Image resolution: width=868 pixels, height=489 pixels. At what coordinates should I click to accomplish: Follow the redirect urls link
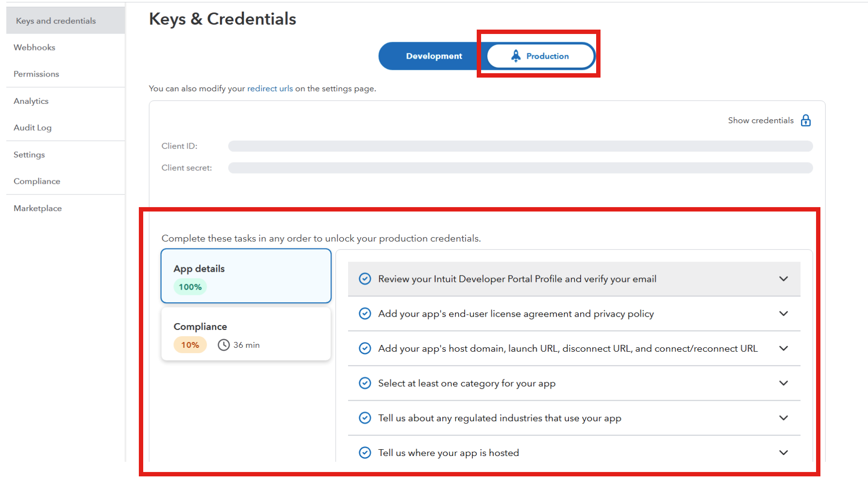(x=270, y=88)
